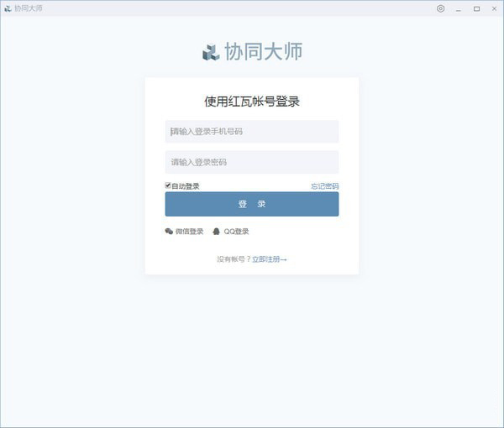504x428 pixels.
Task: Click the 协同大师 title text in header
Action: [29, 8]
